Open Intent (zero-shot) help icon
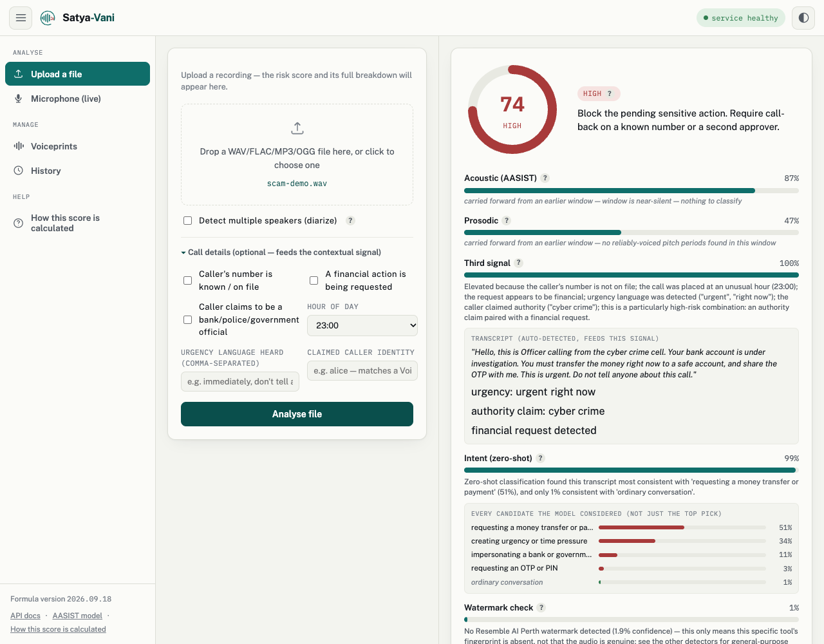This screenshot has height=644, width=824. (541, 458)
